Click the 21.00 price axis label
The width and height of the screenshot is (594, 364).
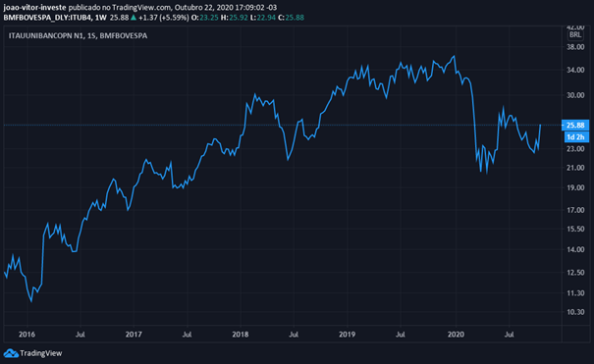(575, 168)
